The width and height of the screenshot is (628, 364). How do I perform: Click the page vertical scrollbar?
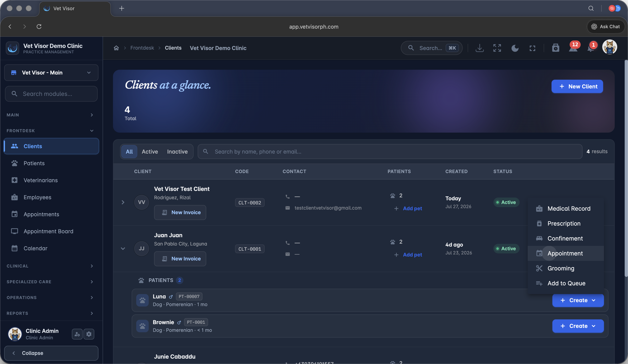click(626, 168)
